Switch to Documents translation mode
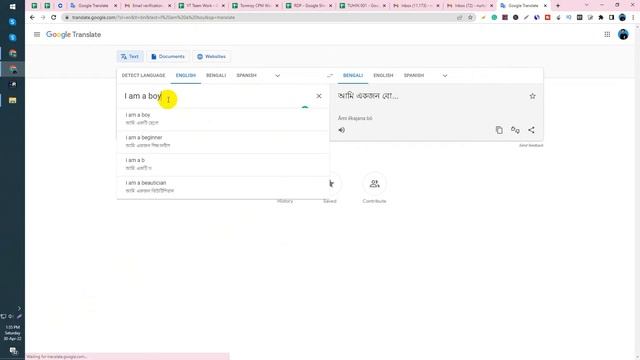This screenshot has width=640, height=360. (168, 57)
